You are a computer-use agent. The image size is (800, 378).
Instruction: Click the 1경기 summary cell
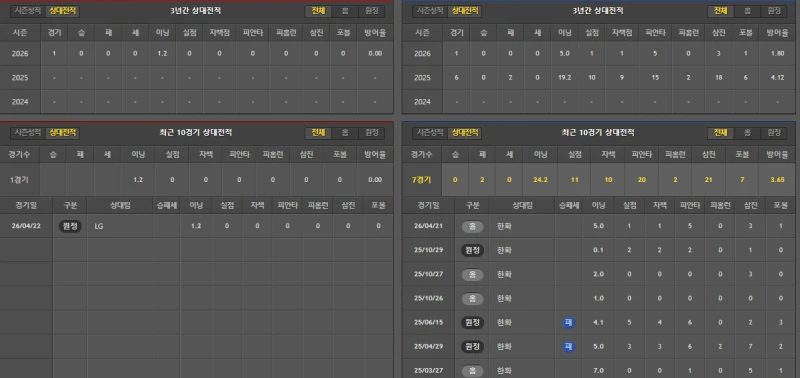[19, 180]
